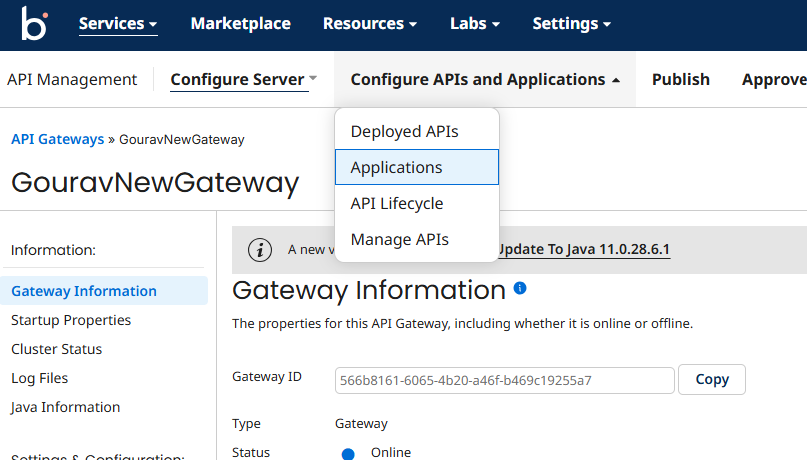Viewport: 807px width, 460px height.
Task: Click the blue Online status indicator
Action: [348, 453]
